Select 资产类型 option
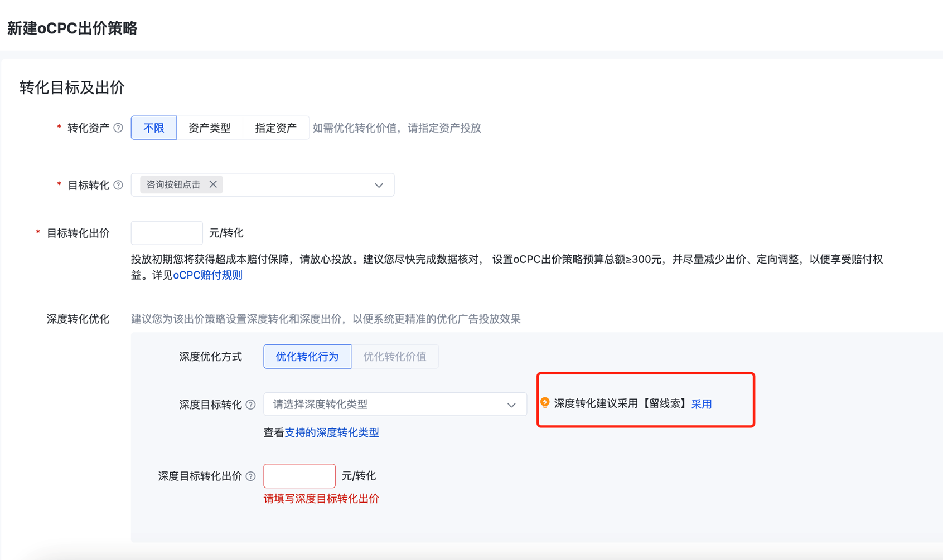Image resolution: width=943 pixels, height=560 pixels. 210,128
